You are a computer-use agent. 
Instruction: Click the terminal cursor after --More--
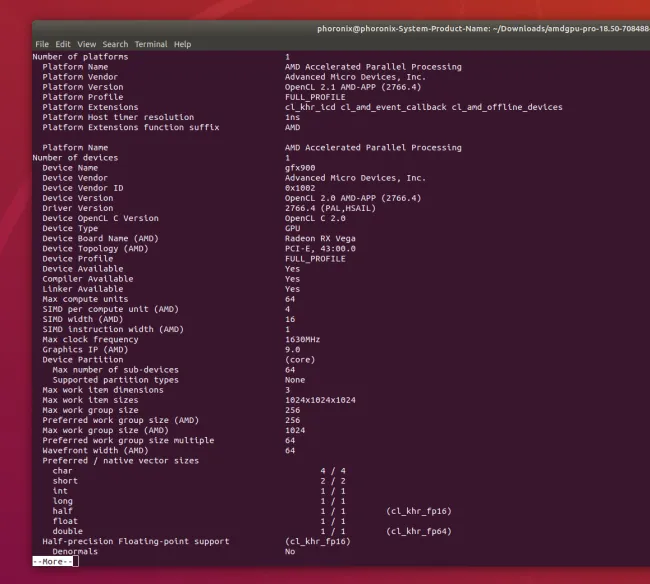(75, 561)
